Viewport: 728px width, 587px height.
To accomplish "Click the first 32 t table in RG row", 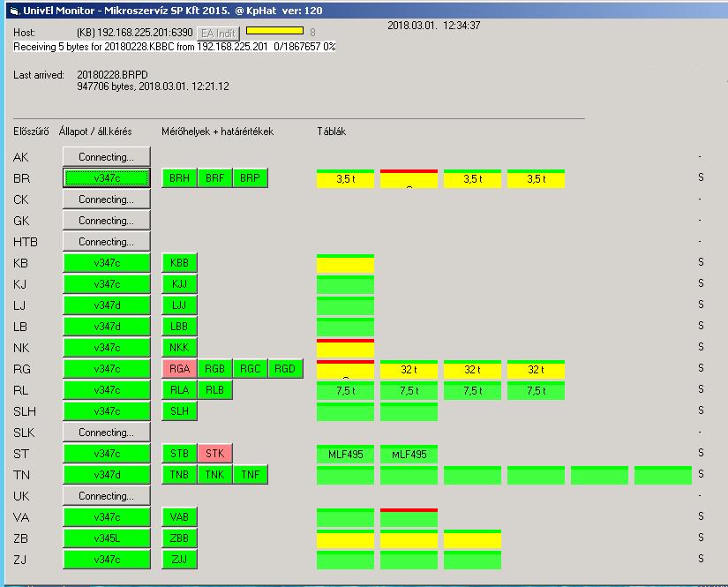I will pyautogui.click(x=409, y=370).
